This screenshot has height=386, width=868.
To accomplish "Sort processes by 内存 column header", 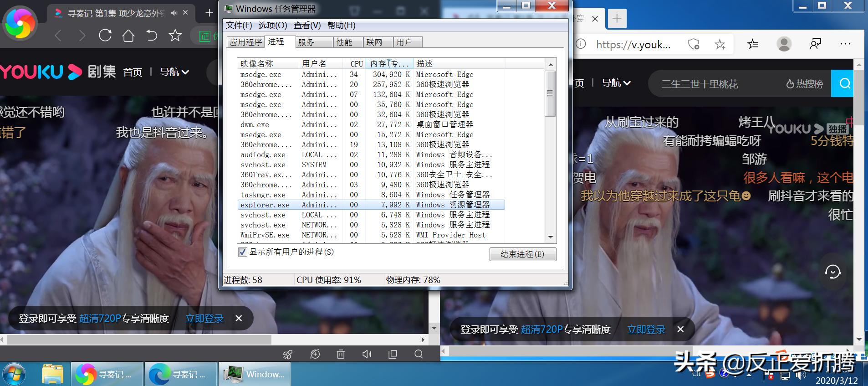I will point(389,63).
